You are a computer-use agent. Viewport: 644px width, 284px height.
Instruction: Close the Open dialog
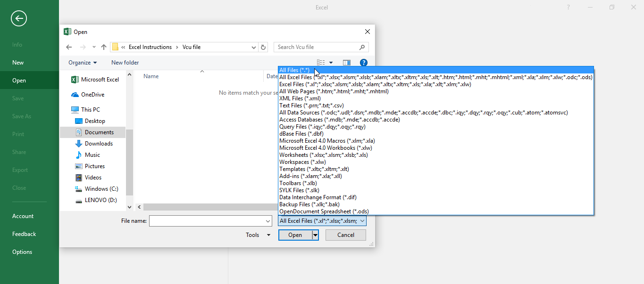(368, 32)
